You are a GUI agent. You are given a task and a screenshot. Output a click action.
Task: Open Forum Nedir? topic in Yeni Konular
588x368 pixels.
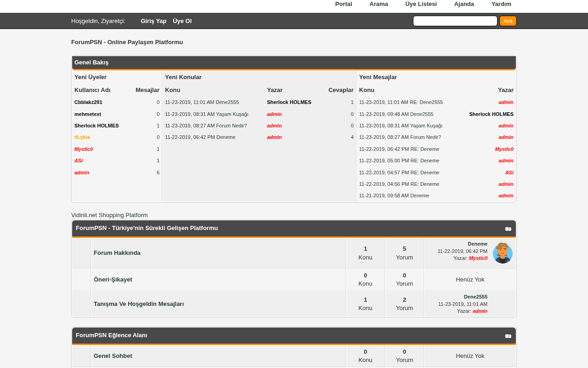point(232,126)
